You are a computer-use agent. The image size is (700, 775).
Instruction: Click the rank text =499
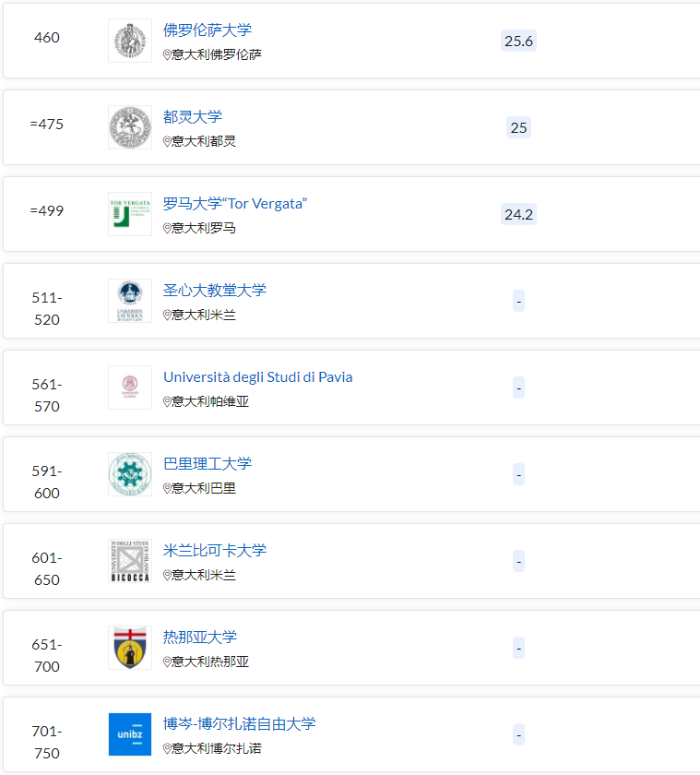[x=47, y=211]
